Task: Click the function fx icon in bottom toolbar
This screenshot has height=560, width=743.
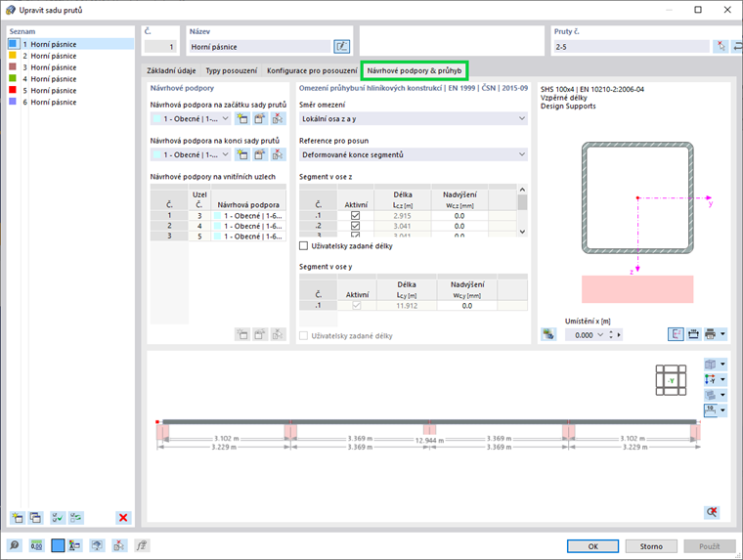Action: coord(141,545)
